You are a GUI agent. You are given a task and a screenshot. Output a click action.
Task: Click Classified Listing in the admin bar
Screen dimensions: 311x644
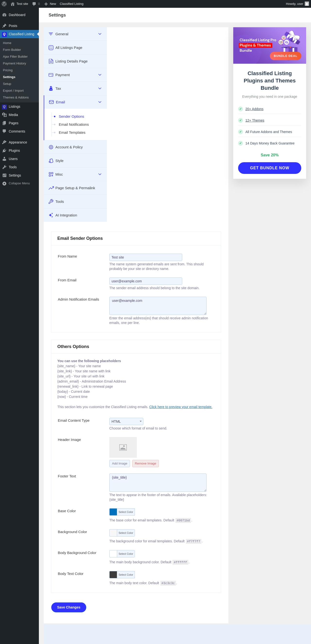(71, 4)
